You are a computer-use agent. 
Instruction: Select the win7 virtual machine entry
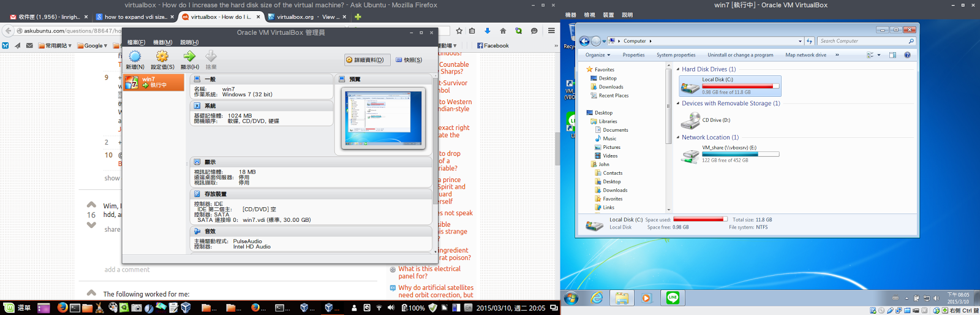pos(154,82)
